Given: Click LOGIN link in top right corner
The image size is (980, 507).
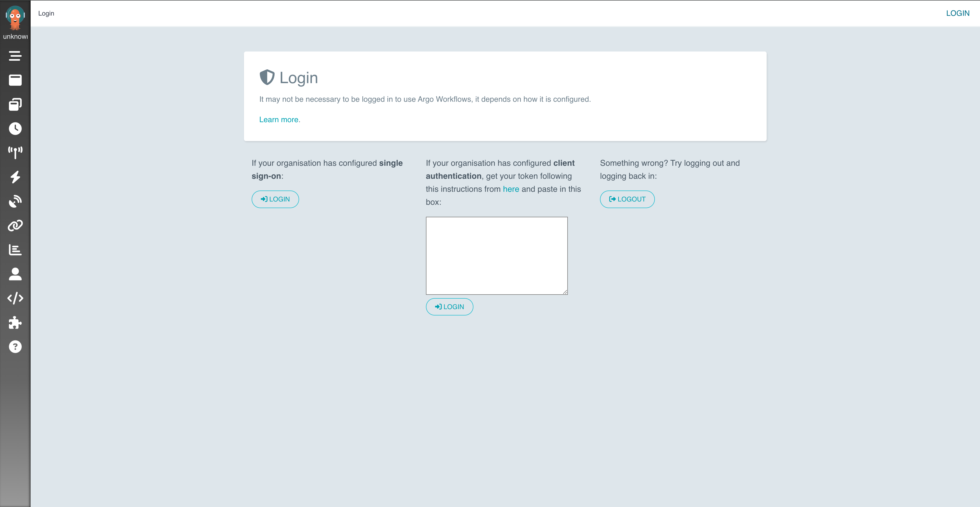Looking at the screenshot, I should 958,13.
